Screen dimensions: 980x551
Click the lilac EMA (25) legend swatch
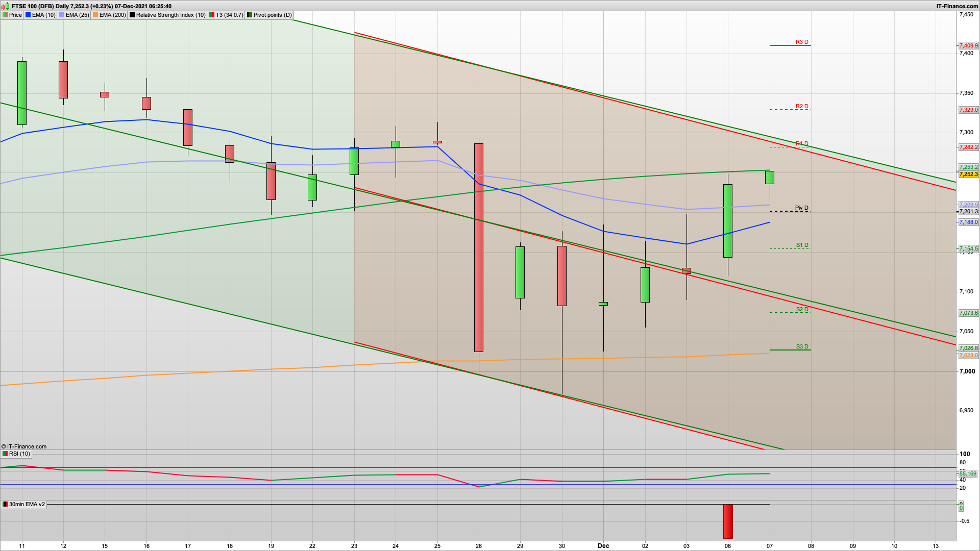(x=62, y=15)
